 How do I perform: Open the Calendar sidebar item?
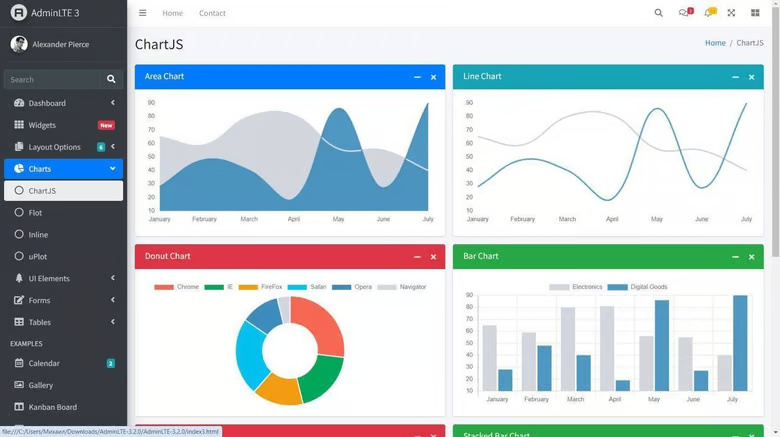(x=44, y=363)
